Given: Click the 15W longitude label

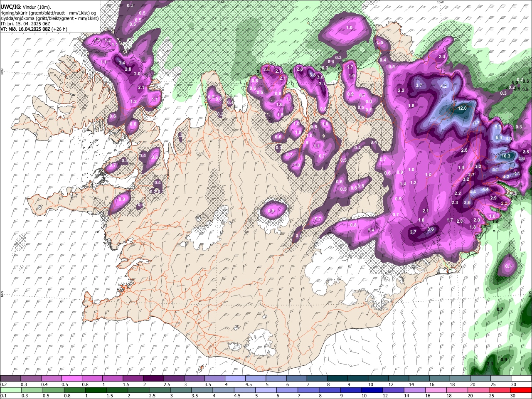Looking at the screenshot, I should [x=440, y=2].
